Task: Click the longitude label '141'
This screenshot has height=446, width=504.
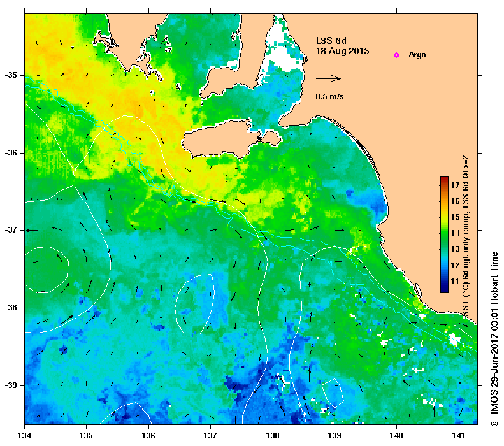Action: click(x=459, y=436)
